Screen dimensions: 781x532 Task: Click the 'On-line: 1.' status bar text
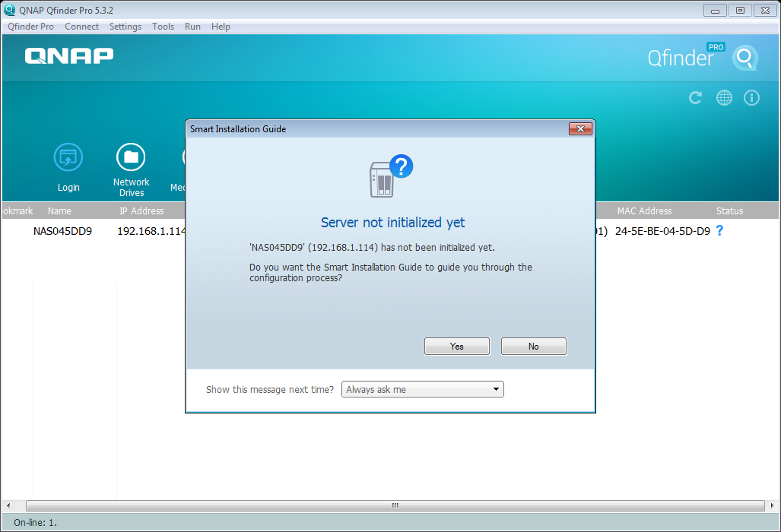36,523
